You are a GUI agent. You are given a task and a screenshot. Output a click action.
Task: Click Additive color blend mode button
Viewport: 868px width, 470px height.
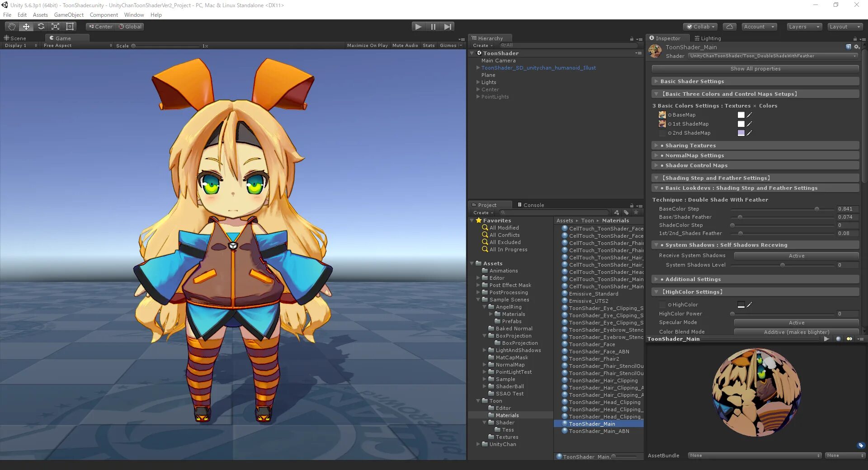coord(796,332)
